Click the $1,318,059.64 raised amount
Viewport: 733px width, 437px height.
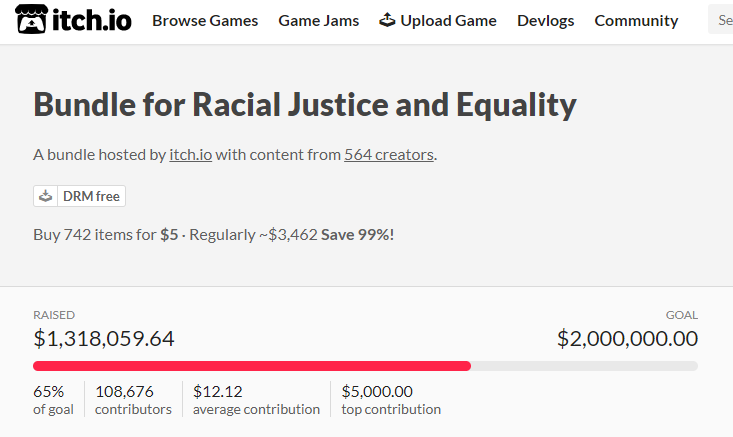pyautogui.click(x=104, y=338)
